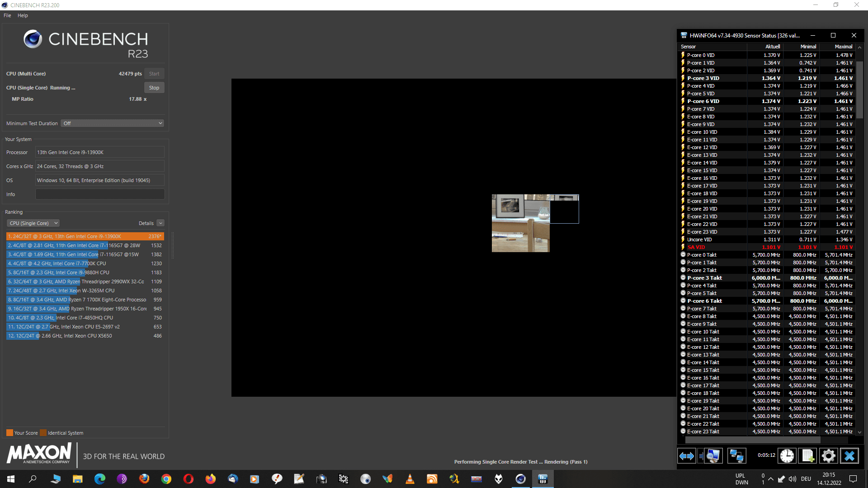The width and height of the screenshot is (868, 488).
Task: Select ranking entry Xeon CPU X5650
Action: coord(85,336)
